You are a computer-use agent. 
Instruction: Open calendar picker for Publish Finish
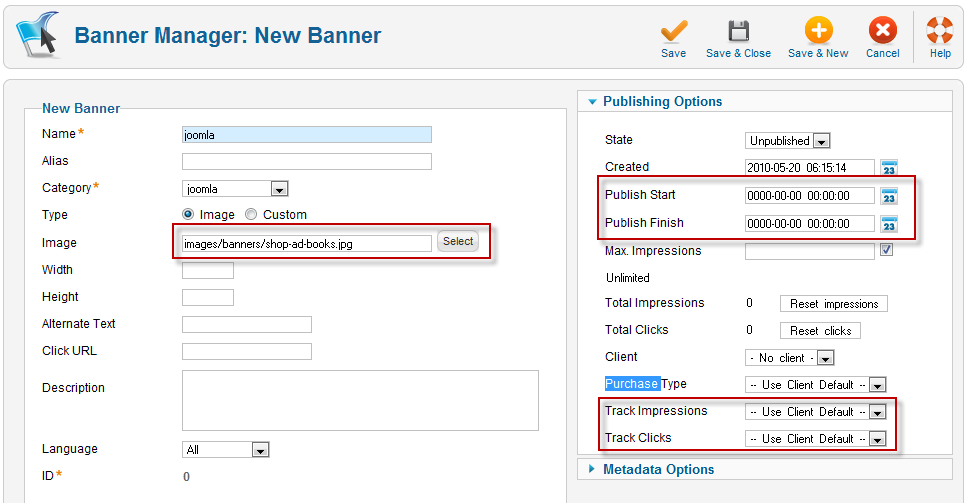coord(888,224)
